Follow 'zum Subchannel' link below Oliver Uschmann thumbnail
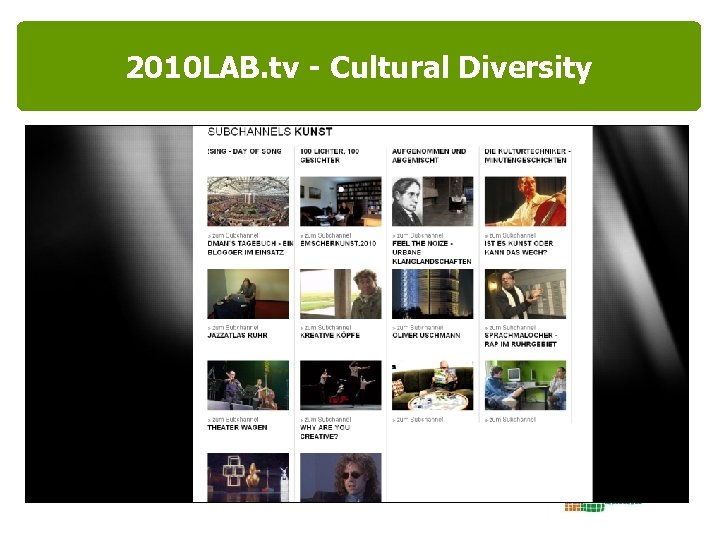 click(418, 419)
